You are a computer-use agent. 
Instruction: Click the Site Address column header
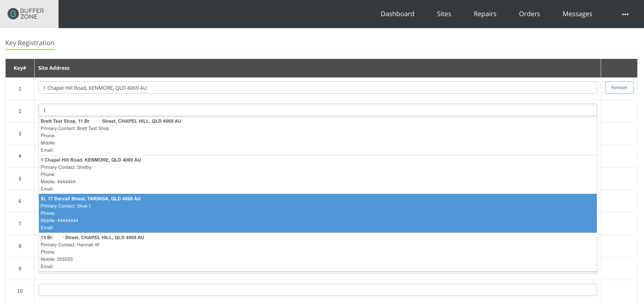tap(54, 68)
